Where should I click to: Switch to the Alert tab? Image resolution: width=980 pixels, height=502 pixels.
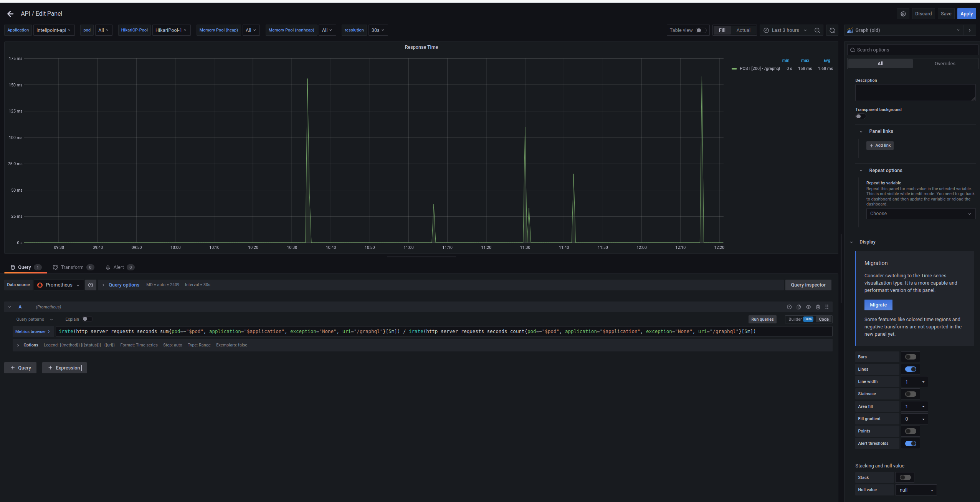pos(118,267)
